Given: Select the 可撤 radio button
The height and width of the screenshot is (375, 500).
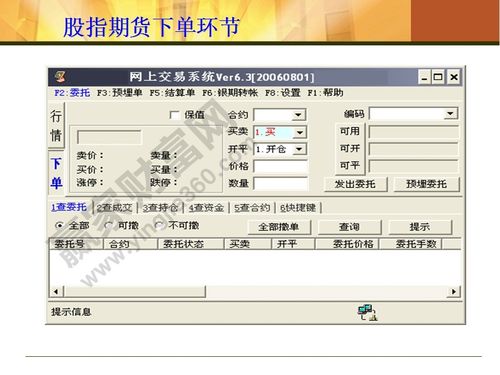Looking at the screenshot, I should (108, 226).
